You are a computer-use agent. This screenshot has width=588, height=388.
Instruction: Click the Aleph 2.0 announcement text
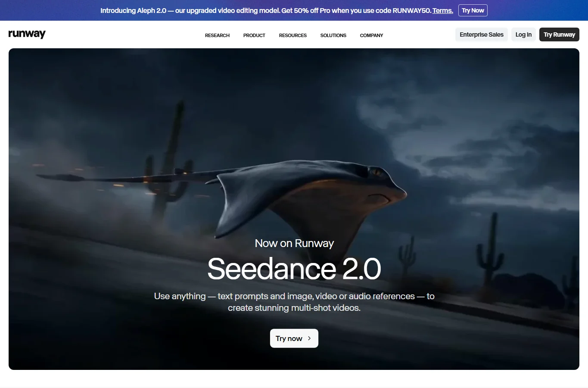[266, 10]
